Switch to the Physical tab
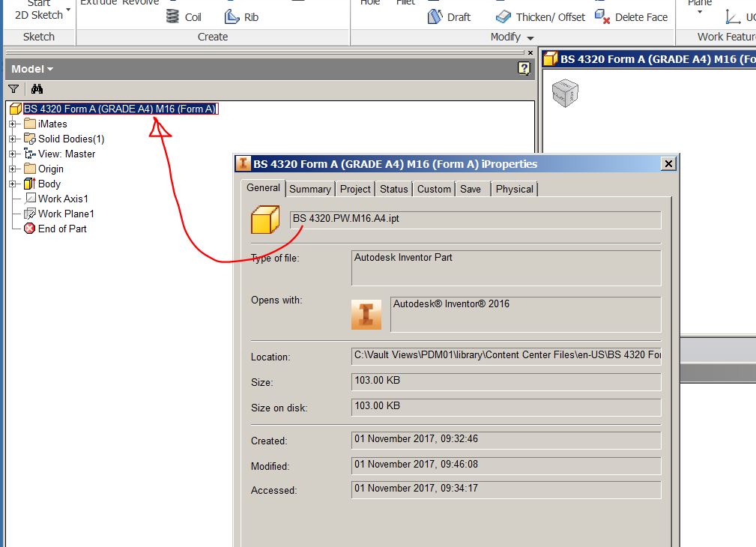756x547 pixels. coord(514,189)
